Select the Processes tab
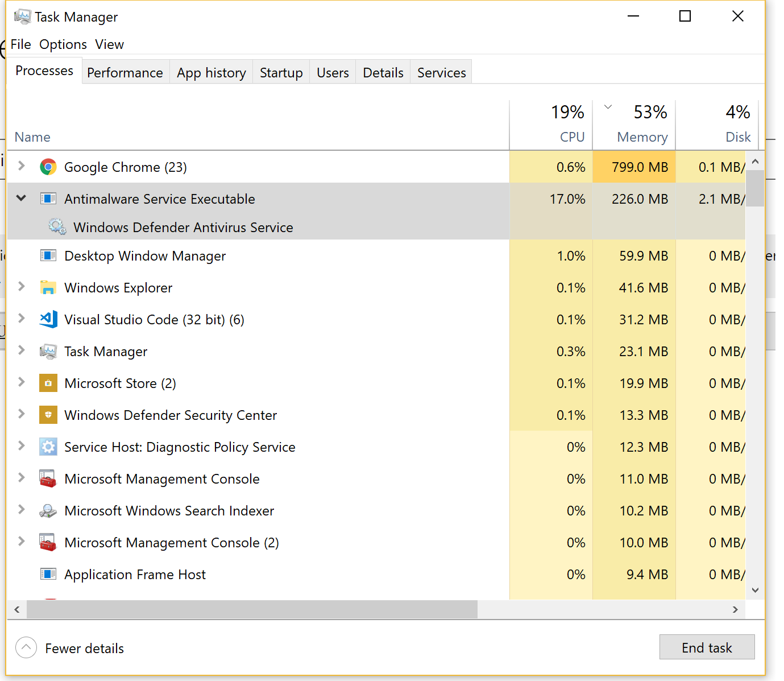This screenshot has width=784, height=681. point(44,71)
